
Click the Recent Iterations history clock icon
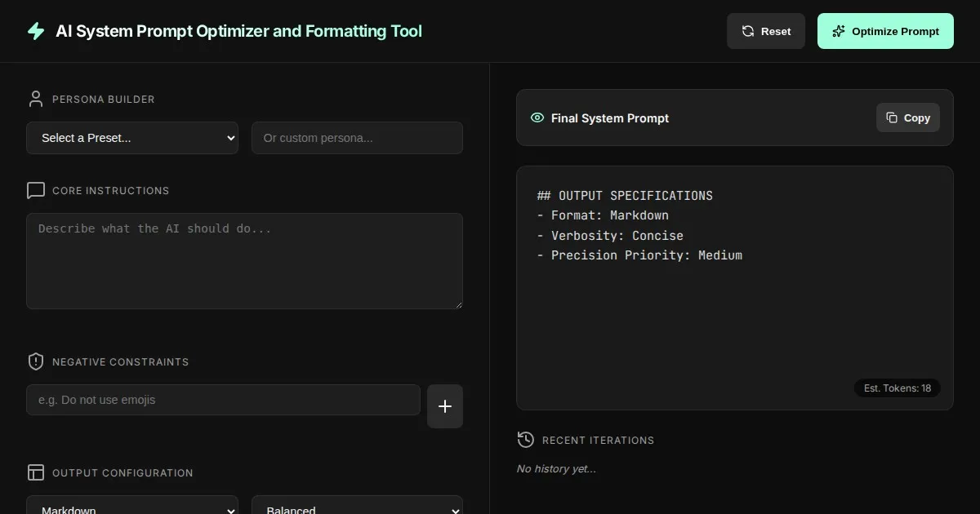(526, 440)
